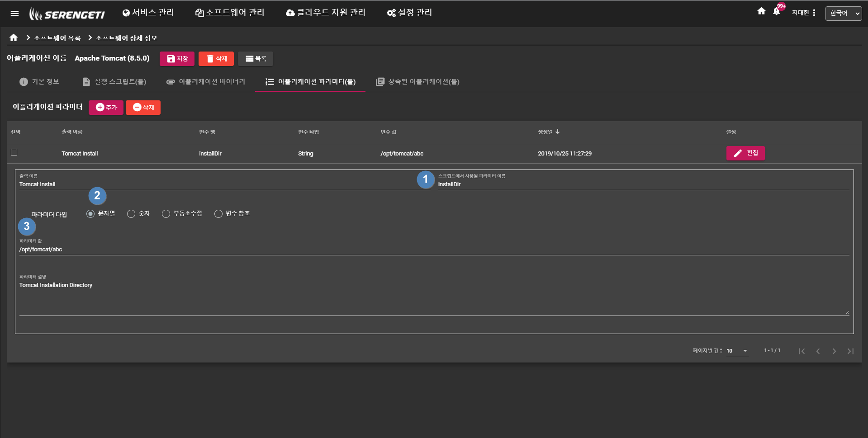This screenshot has width=868, height=438.
Task: Go to the last page arrow
Action: click(850, 351)
